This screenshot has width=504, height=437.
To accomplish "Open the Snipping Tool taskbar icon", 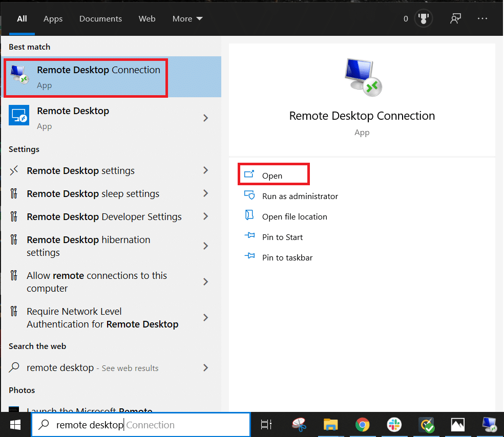I will pyautogui.click(x=300, y=425).
